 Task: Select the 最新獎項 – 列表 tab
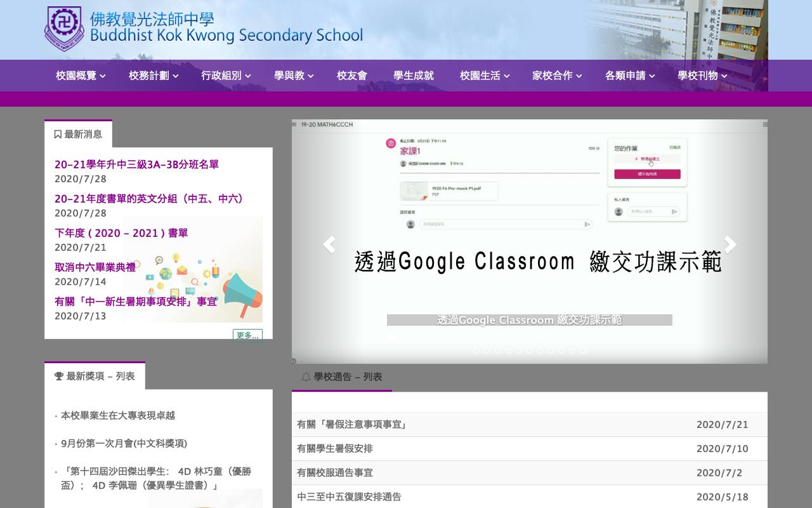pyautogui.click(x=95, y=376)
